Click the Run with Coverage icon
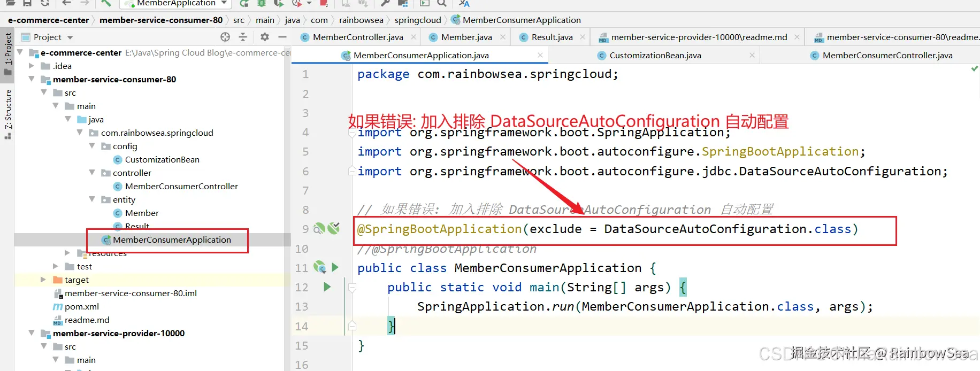The image size is (980, 371). pos(279,3)
